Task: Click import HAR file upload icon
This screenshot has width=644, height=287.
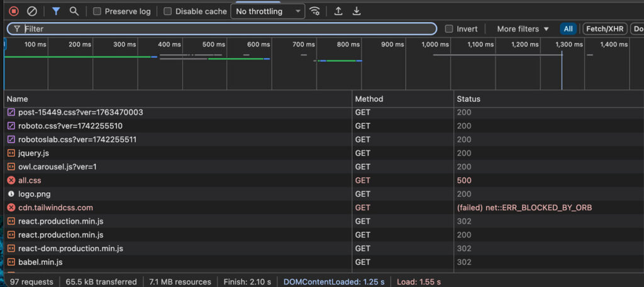Action: coord(338,11)
